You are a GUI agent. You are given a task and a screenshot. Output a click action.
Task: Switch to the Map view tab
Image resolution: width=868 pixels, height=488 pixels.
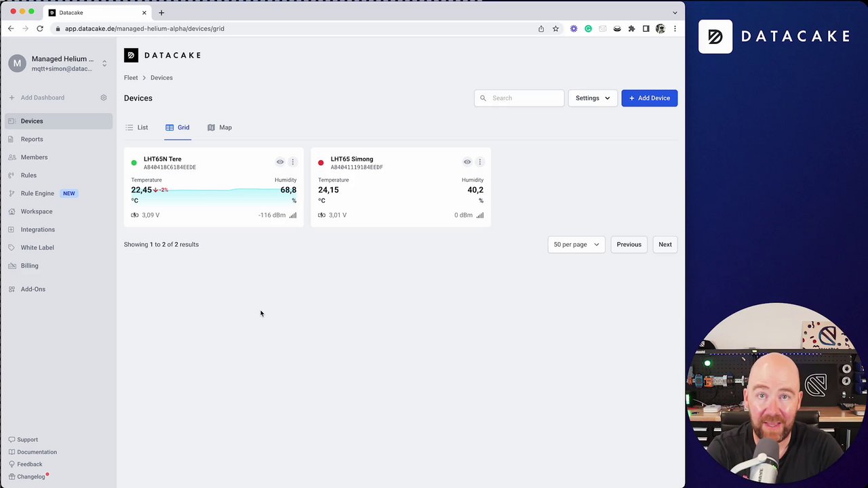pos(220,127)
